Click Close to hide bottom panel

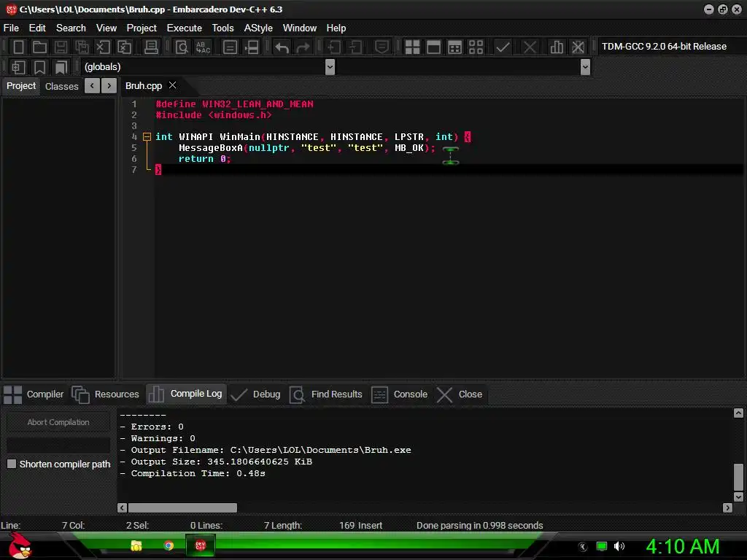pos(460,394)
